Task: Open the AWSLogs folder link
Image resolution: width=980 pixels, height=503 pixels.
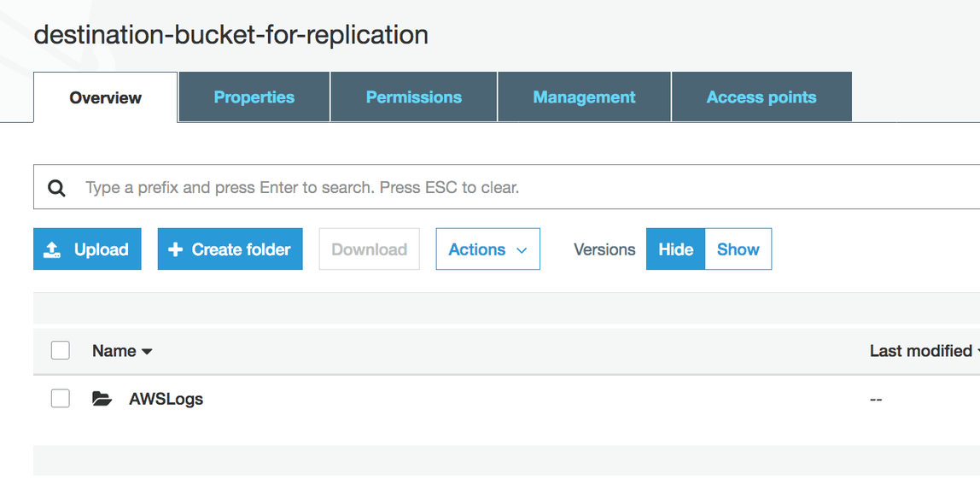Action: [x=166, y=398]
